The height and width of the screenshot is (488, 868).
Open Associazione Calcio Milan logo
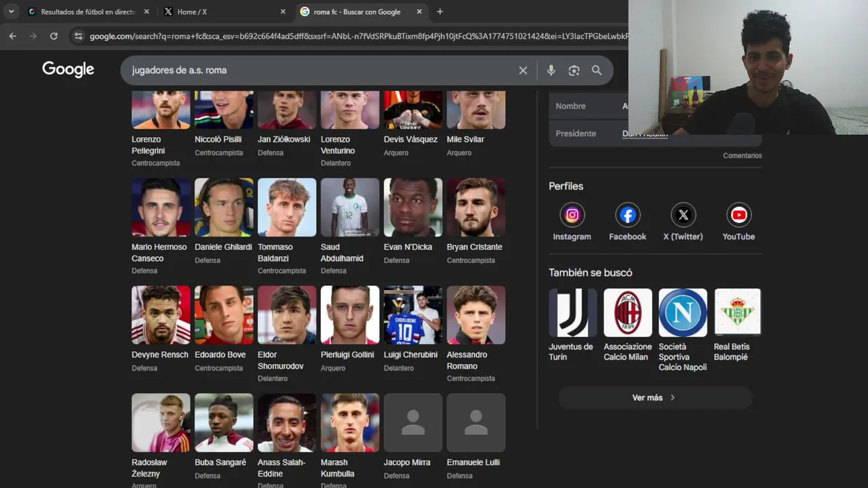click(628, 312)
